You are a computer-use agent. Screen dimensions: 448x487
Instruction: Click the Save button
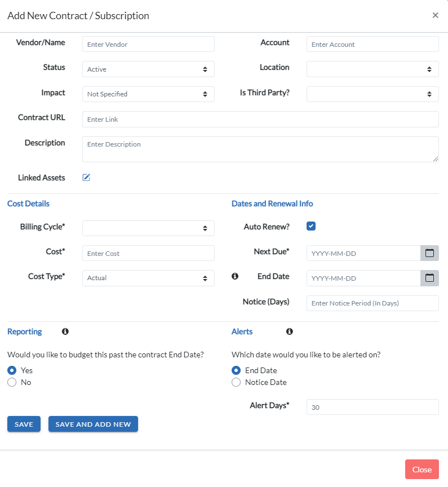(24, 424)
